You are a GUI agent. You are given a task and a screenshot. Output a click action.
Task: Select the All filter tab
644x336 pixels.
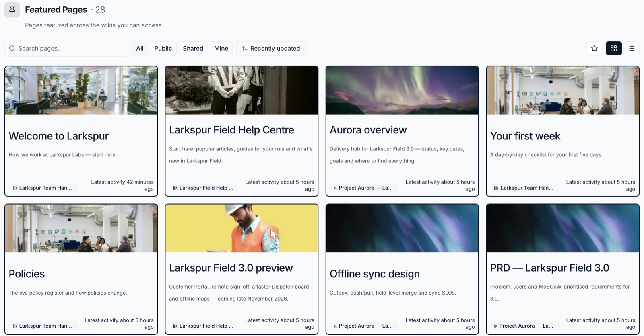140,49
